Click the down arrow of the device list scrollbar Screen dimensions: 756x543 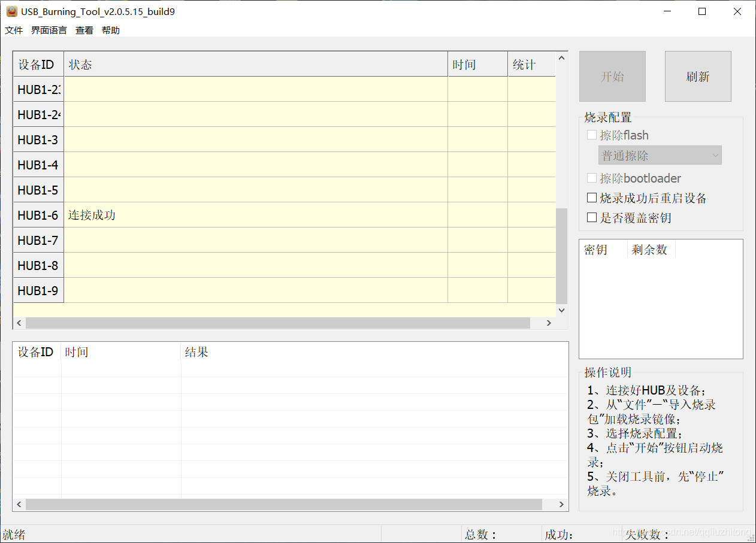point(561,310)
